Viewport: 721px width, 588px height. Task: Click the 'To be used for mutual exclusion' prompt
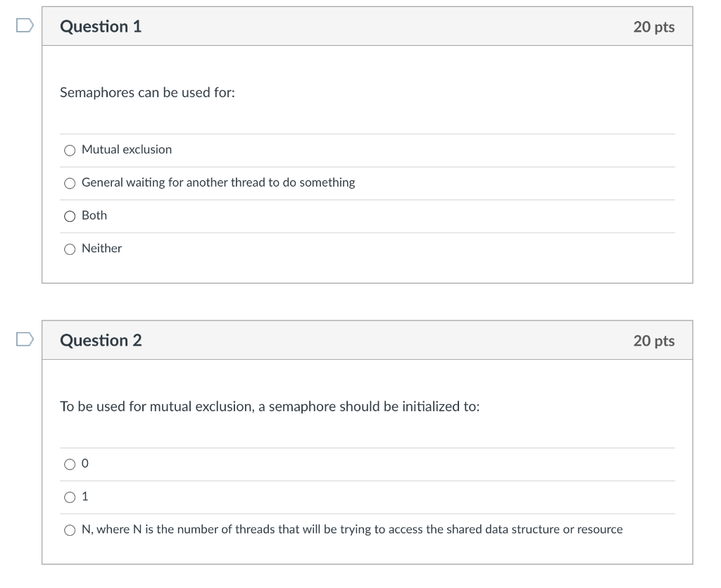click(x=270, y=407)
